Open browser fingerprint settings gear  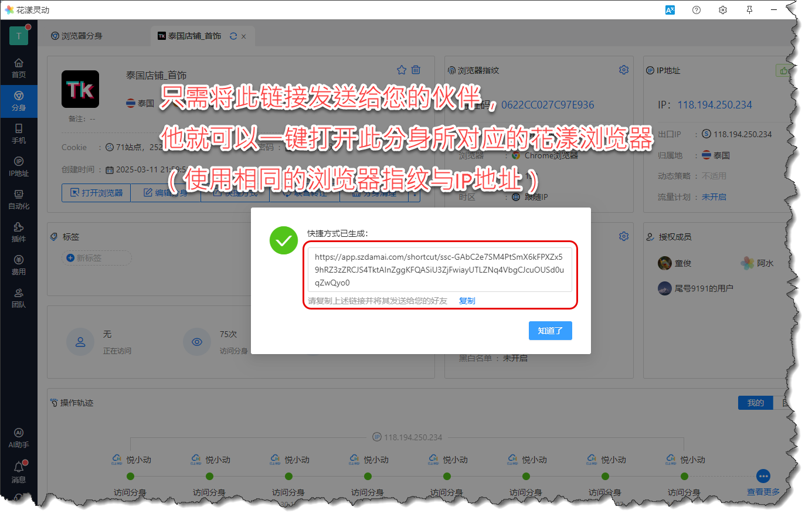[x=624, y=70]
